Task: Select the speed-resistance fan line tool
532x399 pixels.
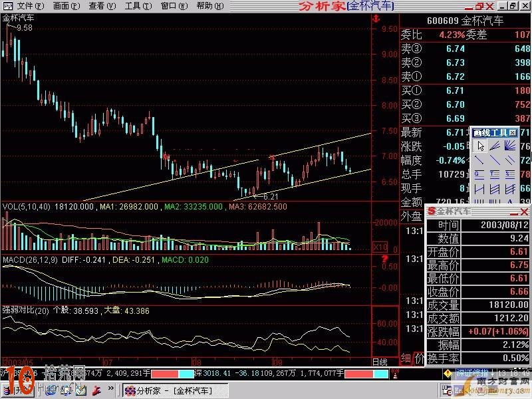Action: click(495, 146)
